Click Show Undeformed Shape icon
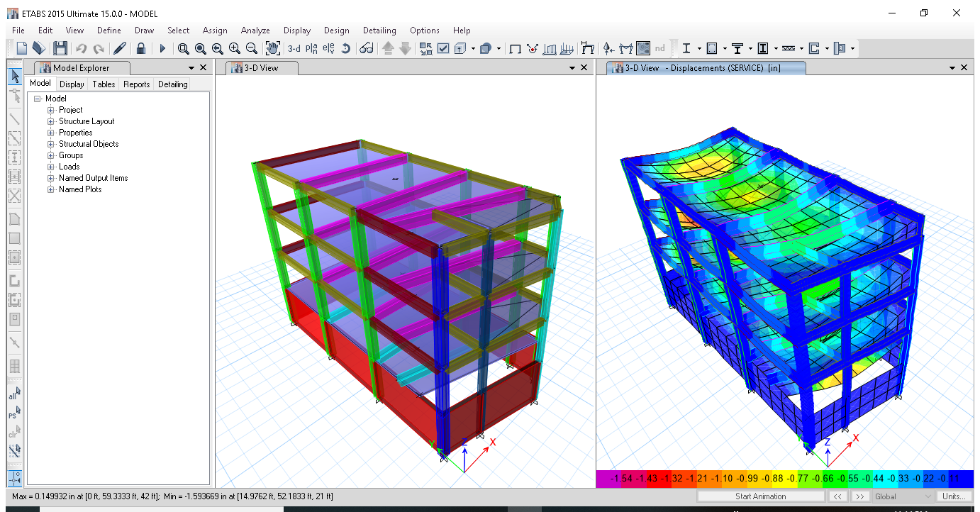Screen dimensions: 980x512 (516, 48)
